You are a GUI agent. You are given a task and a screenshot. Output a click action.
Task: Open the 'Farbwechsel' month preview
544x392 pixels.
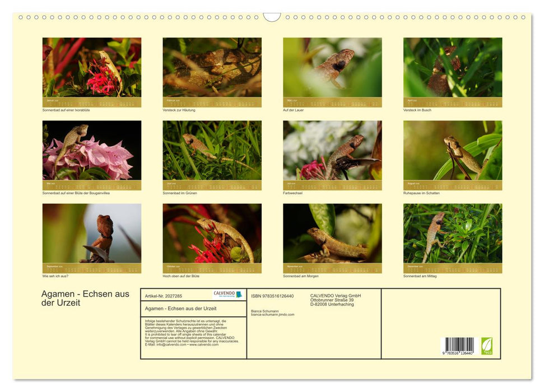[332, 151]
